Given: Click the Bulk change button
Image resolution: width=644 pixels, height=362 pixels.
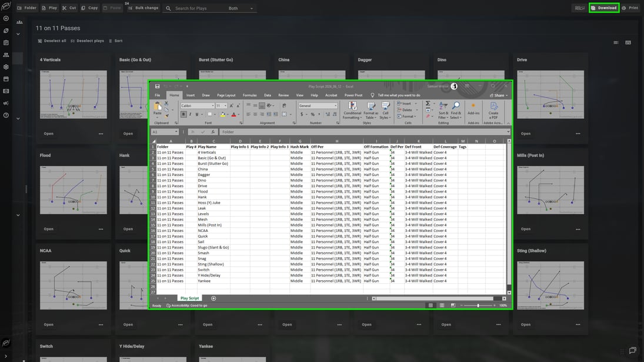Looking at the screenshot, I should point(143,8).
